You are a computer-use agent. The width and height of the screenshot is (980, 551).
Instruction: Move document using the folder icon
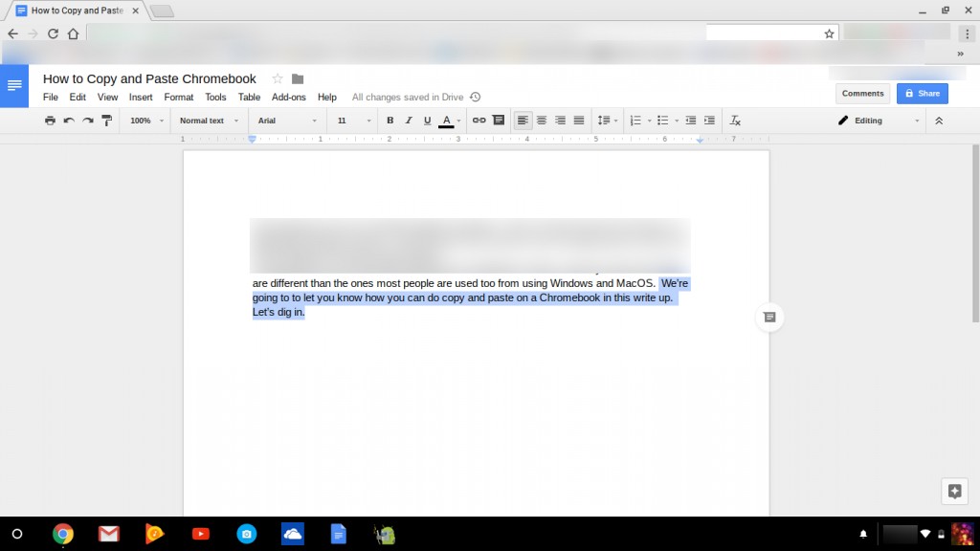[298, 78]
